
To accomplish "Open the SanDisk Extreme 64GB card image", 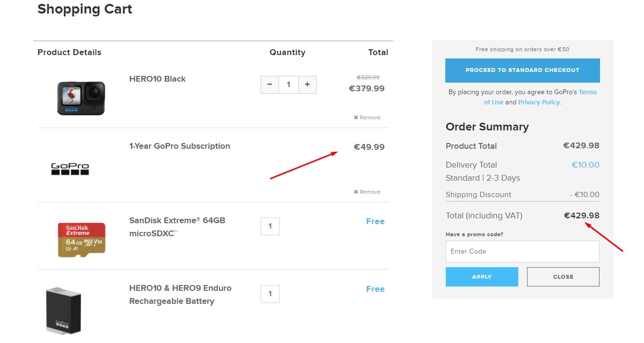I will point(81,239).
